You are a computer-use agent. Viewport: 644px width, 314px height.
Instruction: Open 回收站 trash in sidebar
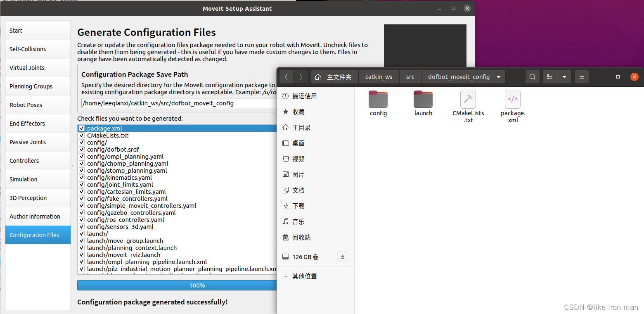pyautogui.click(x=315, y=238)
